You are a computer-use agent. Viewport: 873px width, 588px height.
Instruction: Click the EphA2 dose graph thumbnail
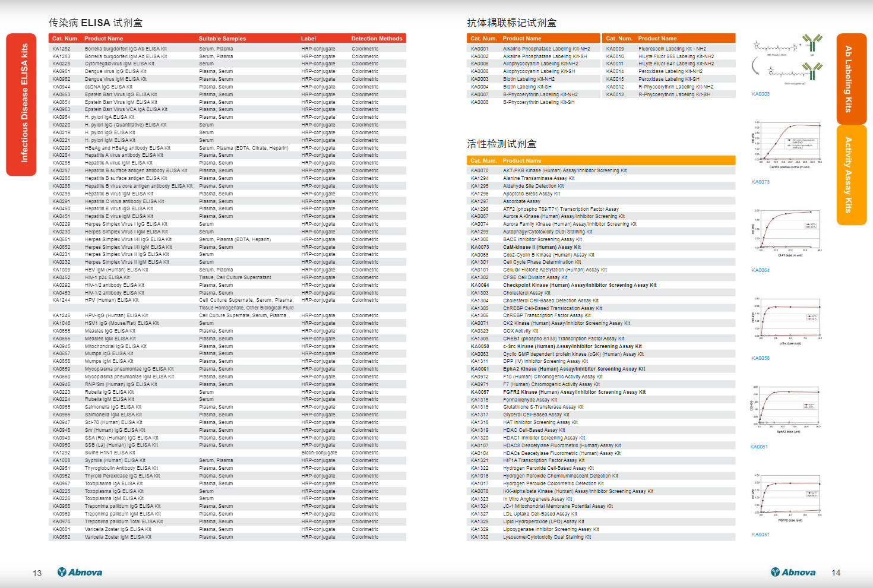point(787,410)
